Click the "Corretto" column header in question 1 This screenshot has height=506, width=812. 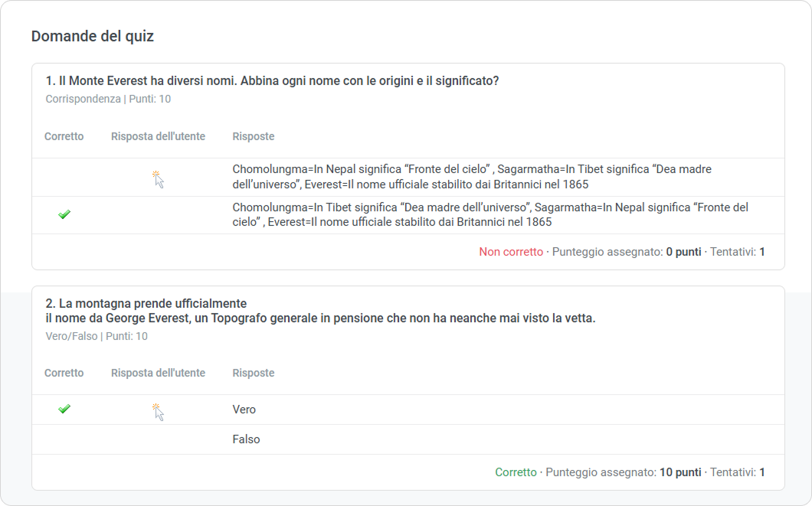pos(64,136)
